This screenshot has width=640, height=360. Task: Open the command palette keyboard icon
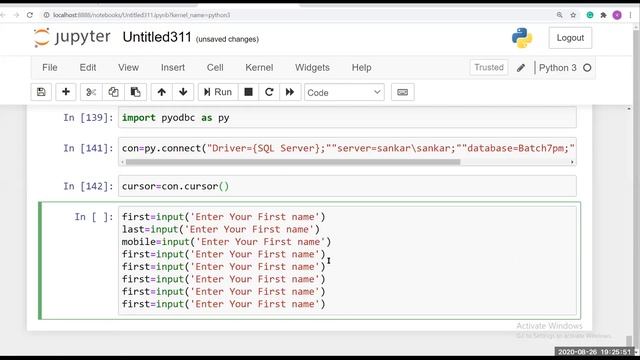[x=402, y=92]
